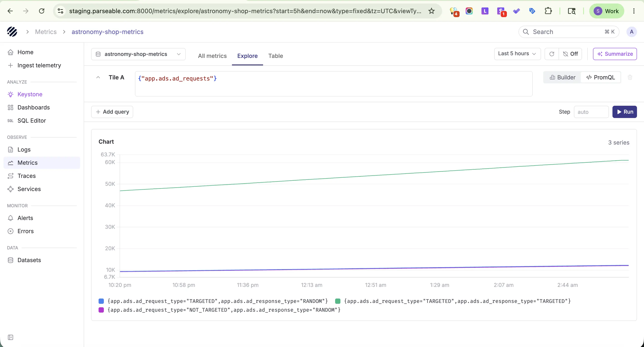This screenshot has width=644, height=347.
Task: Open the Work profile chip
Action: click(x=607, y=11)
